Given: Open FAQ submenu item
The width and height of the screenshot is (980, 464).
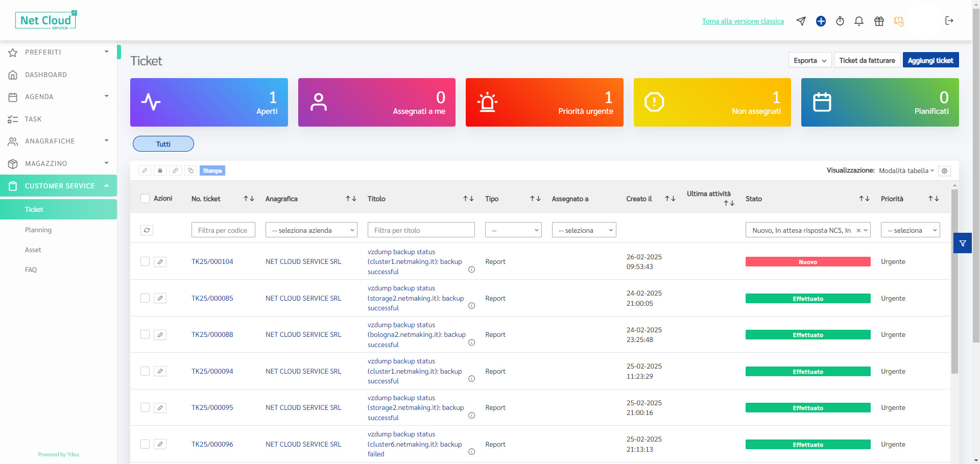Looking at the screenshot, I should coord(31,270).
